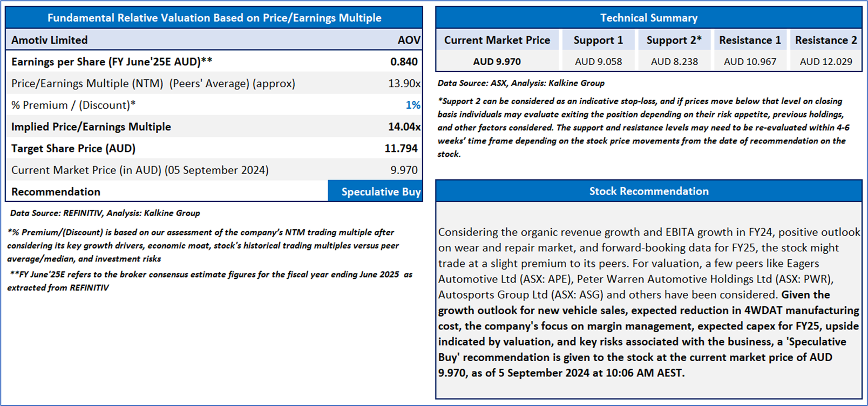
Task: Select the Resistance 2 column header
Action: tap(826, 40)
